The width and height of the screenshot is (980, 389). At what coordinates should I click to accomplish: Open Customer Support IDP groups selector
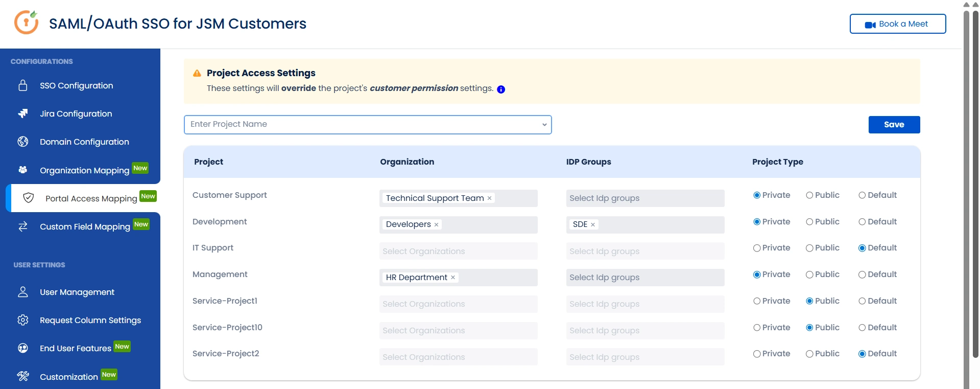click(645, 198)
